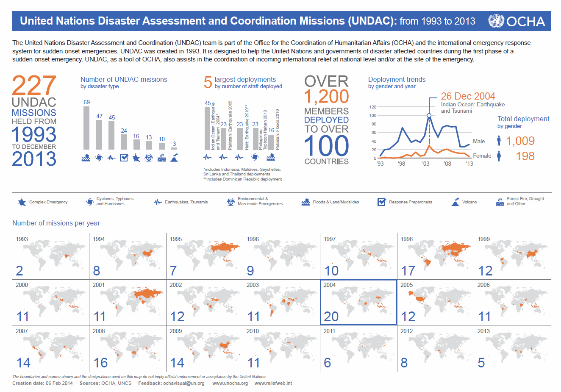Click the flood icon of the 69-missions bar
Image resolution: width=561 pixels, height=392 pixels.
[86, 158]
